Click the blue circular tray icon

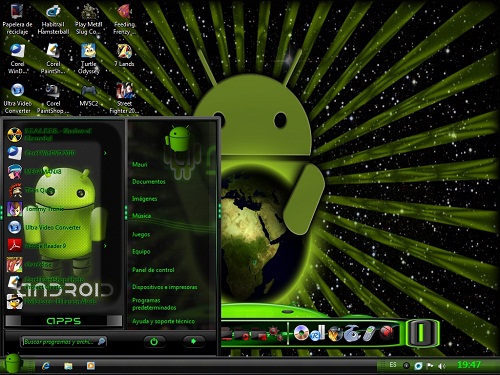pyautogui.click(x=418, y=366)
